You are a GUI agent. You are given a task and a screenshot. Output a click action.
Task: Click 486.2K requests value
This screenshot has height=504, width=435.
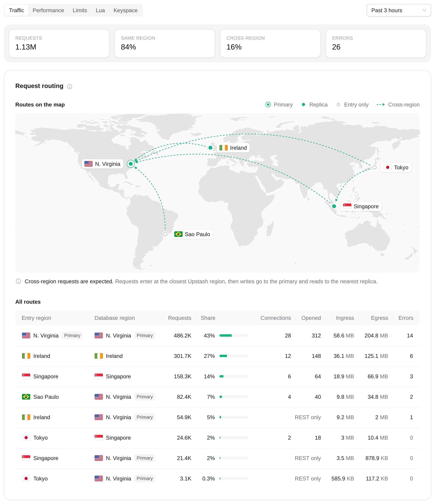[182, 335]
